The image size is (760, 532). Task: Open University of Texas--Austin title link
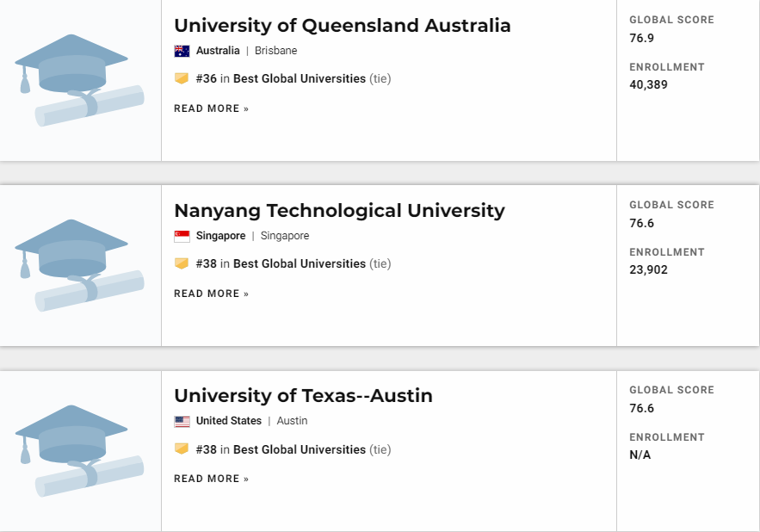click(304, 396)
